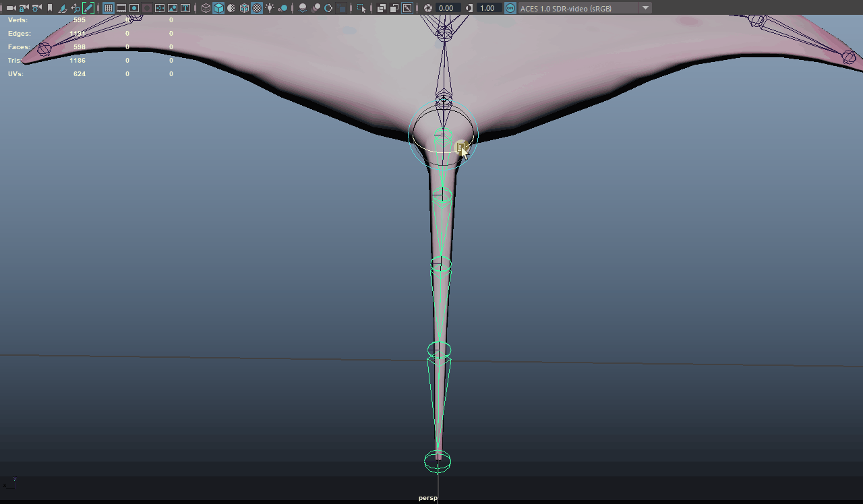Toggle the Resolution Gate overlay

(x=134, y=8)
